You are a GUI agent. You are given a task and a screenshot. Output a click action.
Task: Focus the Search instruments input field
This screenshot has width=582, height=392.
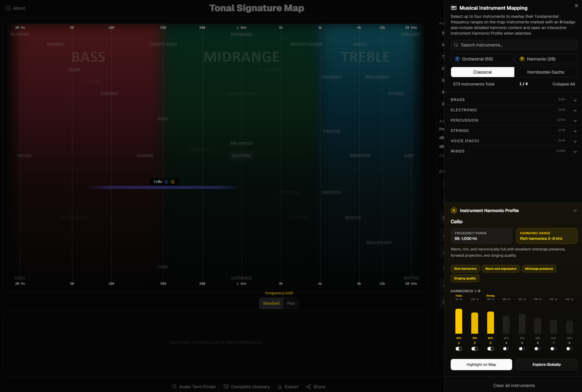[514, 45]
